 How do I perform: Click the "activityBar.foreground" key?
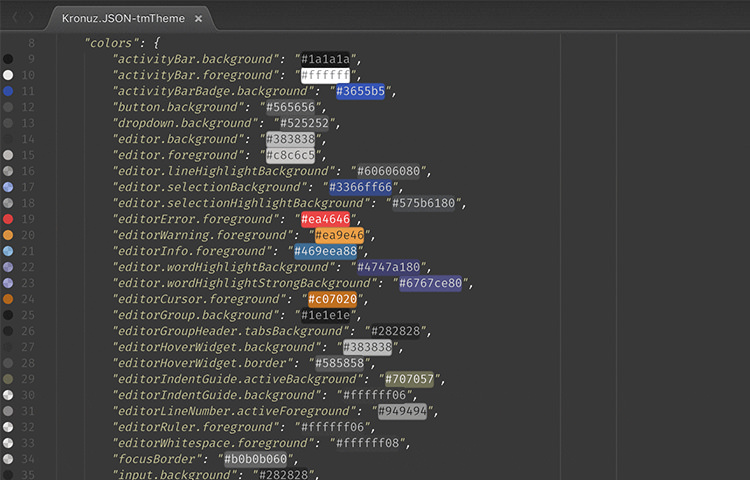click(195, 75)
